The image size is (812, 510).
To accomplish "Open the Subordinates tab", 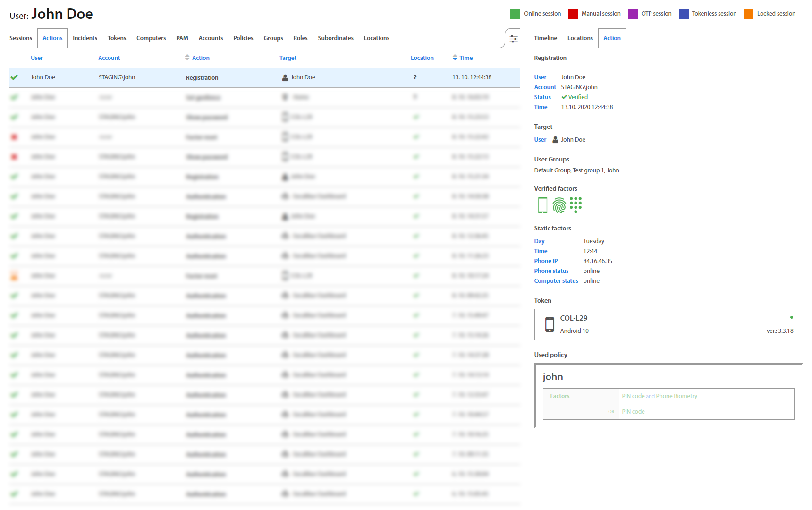I will (x=335, y=38).
